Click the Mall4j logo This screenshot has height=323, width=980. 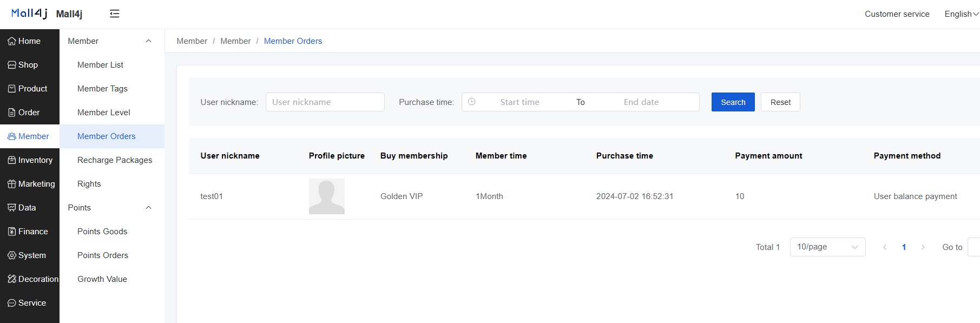coord(29,13)
